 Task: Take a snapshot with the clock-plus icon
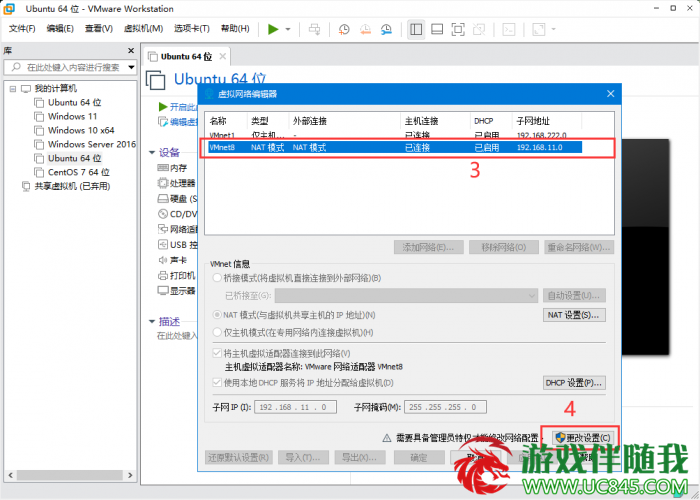(x=344, y=29)
